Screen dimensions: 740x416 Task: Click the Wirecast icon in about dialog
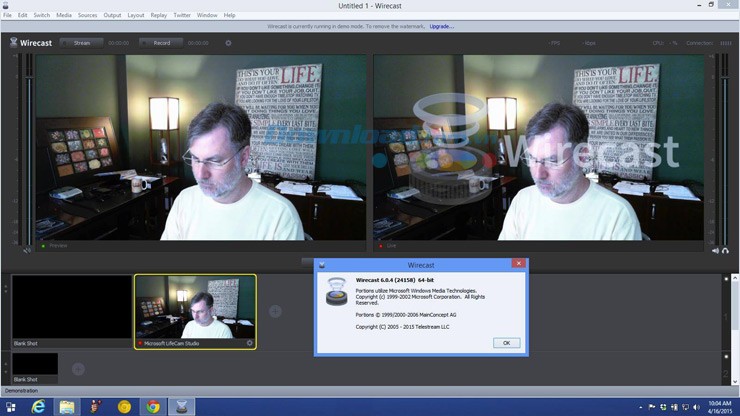(x=336, y=291)
